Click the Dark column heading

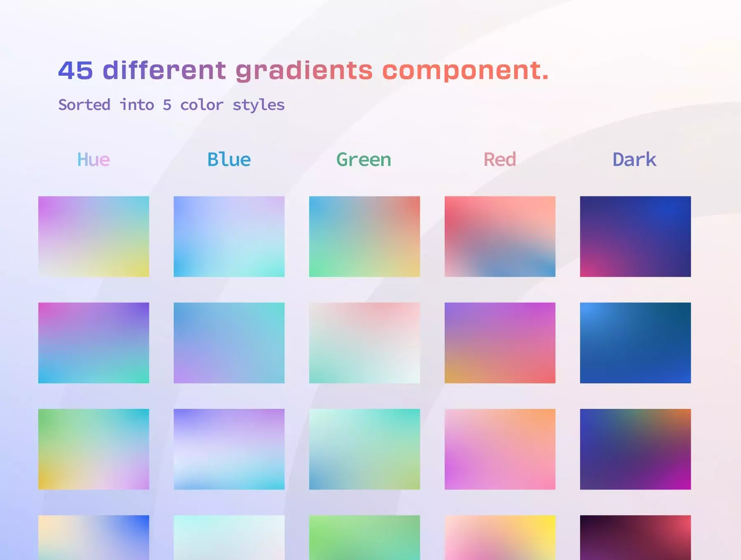(635, 159)
